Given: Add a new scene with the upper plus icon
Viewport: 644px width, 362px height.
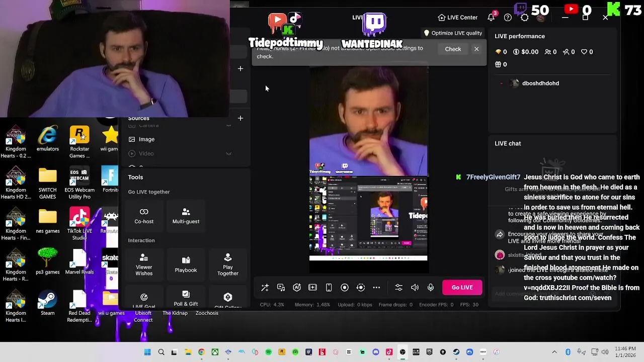Looking at the screenshot, I should pyautogui.click(x=240, y=68).
